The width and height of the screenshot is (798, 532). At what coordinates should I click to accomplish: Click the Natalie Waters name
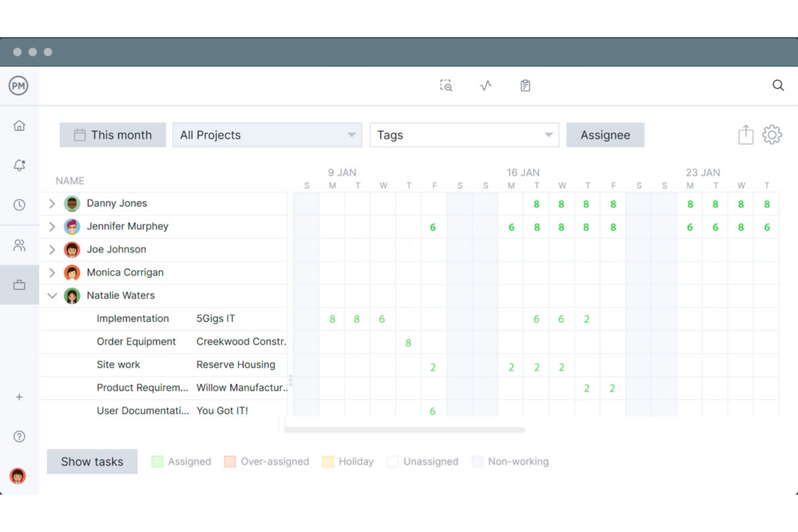(121, 295)
